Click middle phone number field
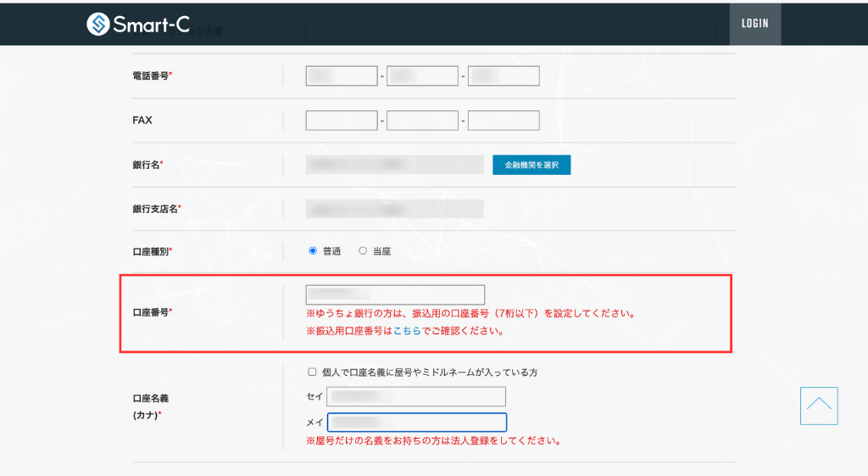This screenshot has width=868, height=476. [x=422, y=76]
